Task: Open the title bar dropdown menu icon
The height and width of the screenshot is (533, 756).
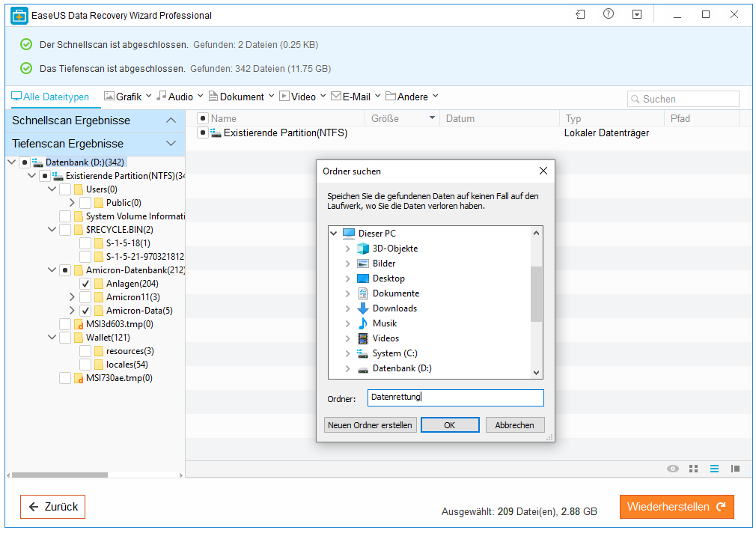Action: tap(637, 14)
